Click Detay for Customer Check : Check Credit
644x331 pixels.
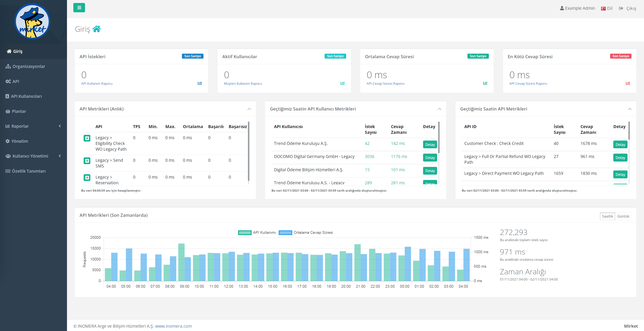[x=620, y=144]
